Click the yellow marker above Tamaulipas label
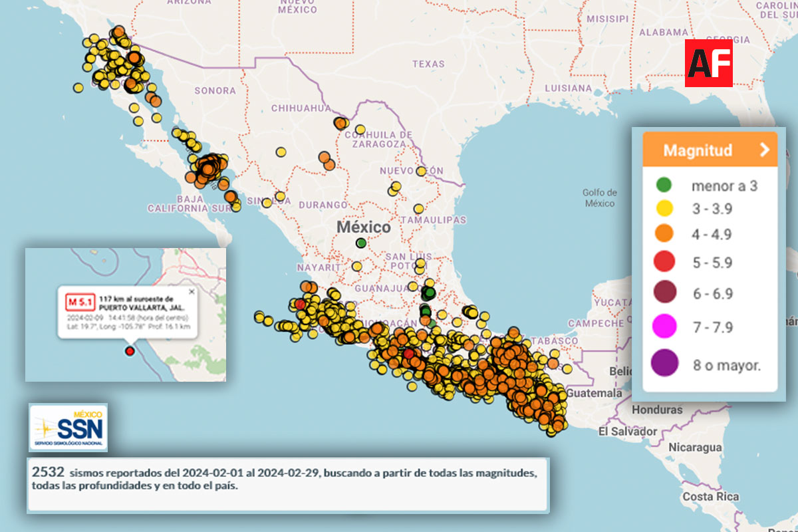 pos(419,209)
